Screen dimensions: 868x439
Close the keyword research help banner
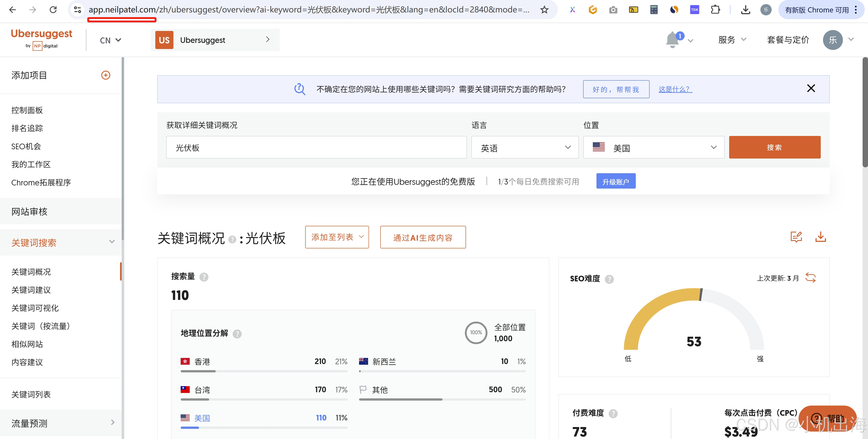811,89
